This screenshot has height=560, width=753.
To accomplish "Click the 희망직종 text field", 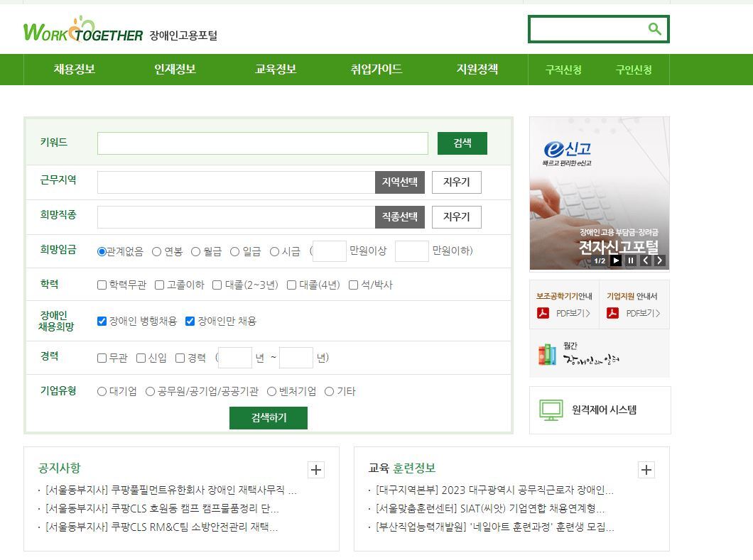I will pos(237,217).
